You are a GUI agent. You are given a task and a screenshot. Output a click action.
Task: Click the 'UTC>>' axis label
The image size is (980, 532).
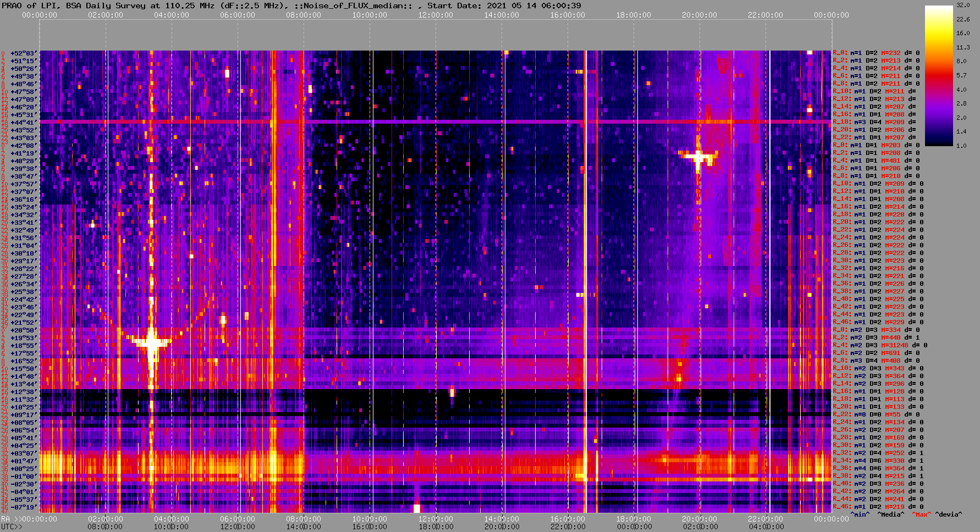click(x=12, y=527)
